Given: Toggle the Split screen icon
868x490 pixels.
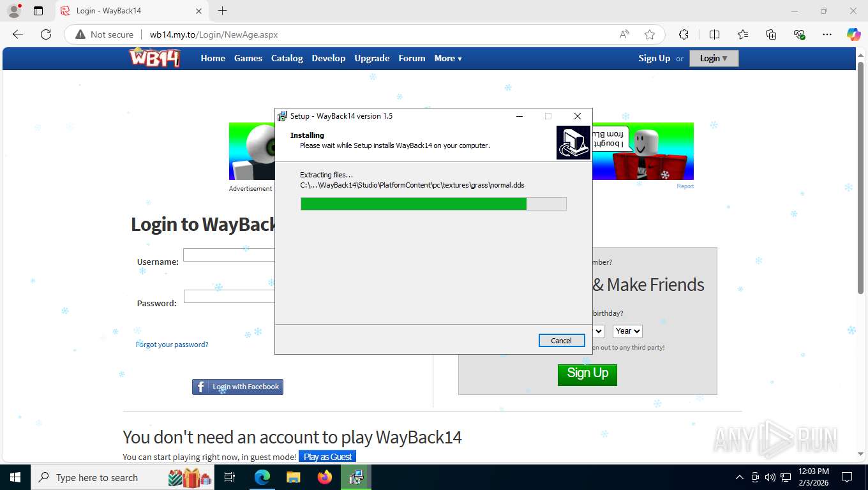Looking at the screenshot, I should 714,34.
